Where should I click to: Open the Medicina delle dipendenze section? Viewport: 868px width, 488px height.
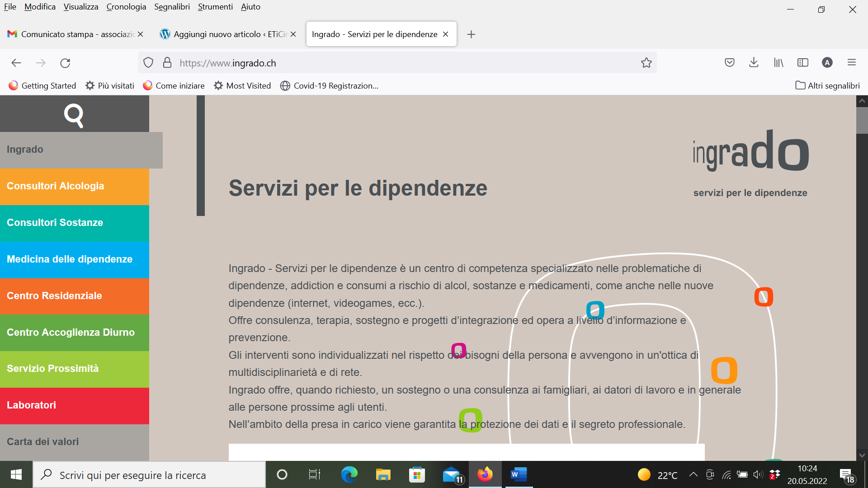[75, 260]
